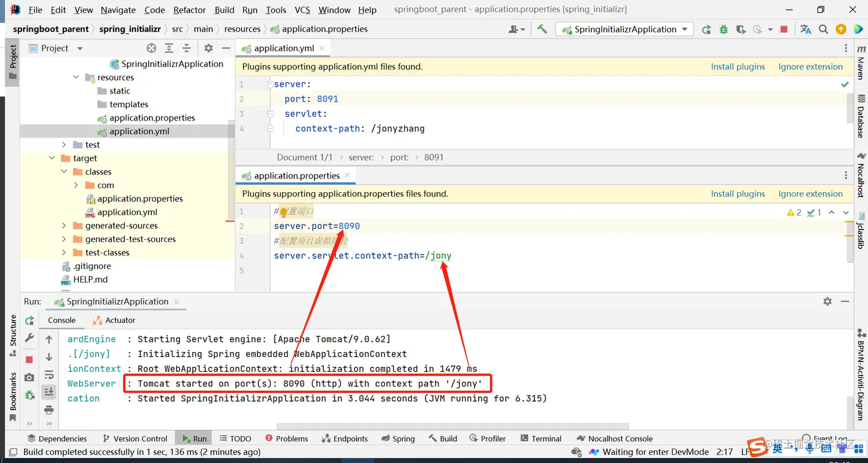The height and width of the screenshot is (463, 868).
Task: Expand the generated-sources folder
Action: 64,225
